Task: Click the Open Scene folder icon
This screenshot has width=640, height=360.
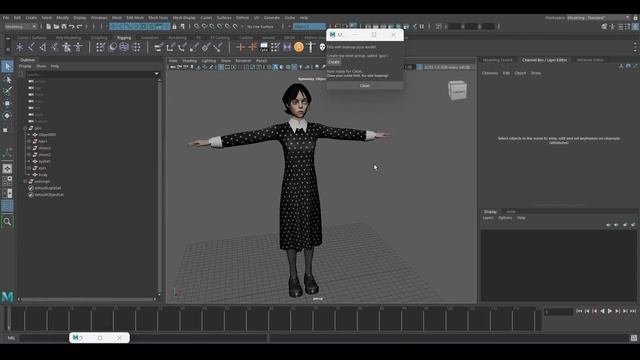Action: [56, 27]
